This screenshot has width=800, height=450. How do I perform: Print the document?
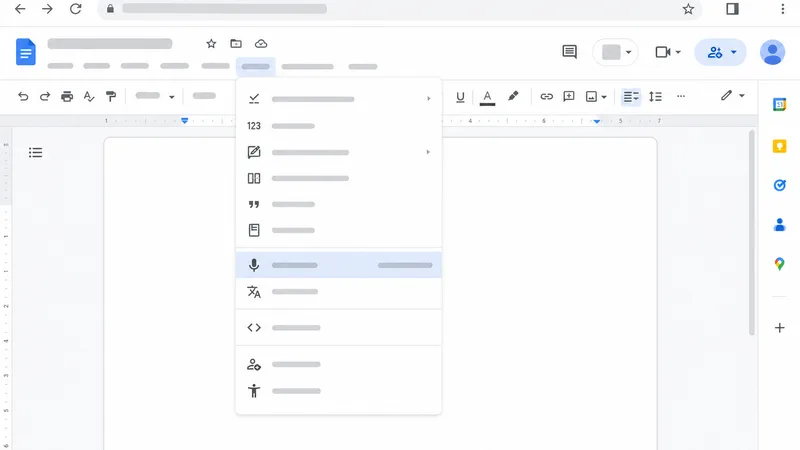click(x=67, y=96)
